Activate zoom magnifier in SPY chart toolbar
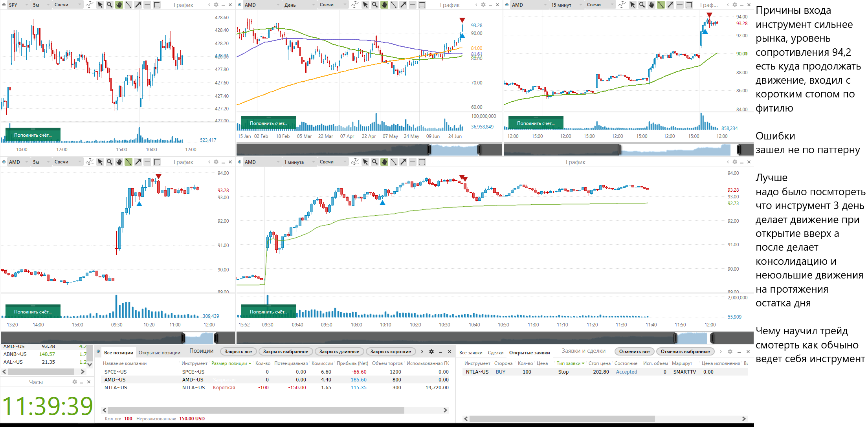Viewport: 868px width, 427px height. [110, 5]
